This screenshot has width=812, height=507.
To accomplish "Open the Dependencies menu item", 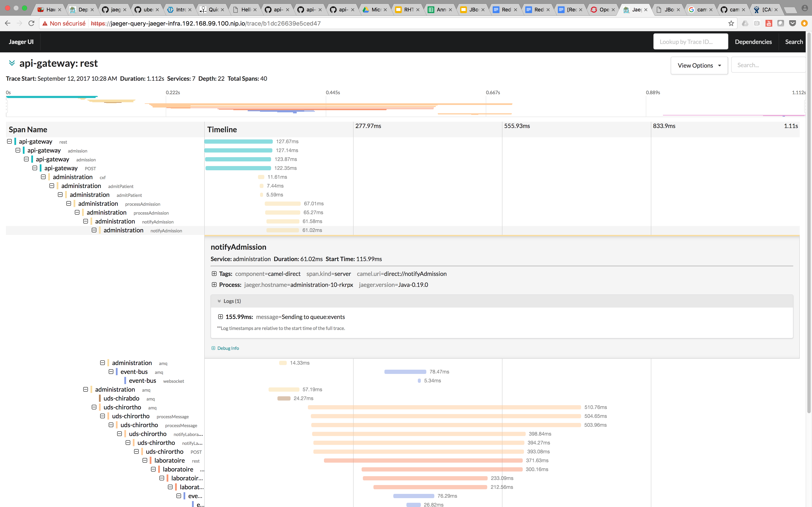I will pyautogui.click(x=753, y=42).
